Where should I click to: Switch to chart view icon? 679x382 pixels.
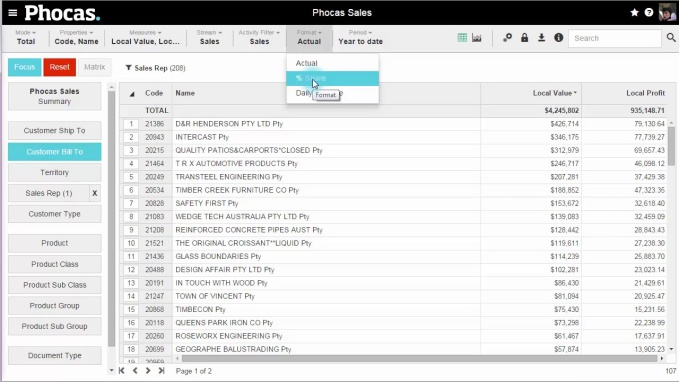click(x=477, y=38)
